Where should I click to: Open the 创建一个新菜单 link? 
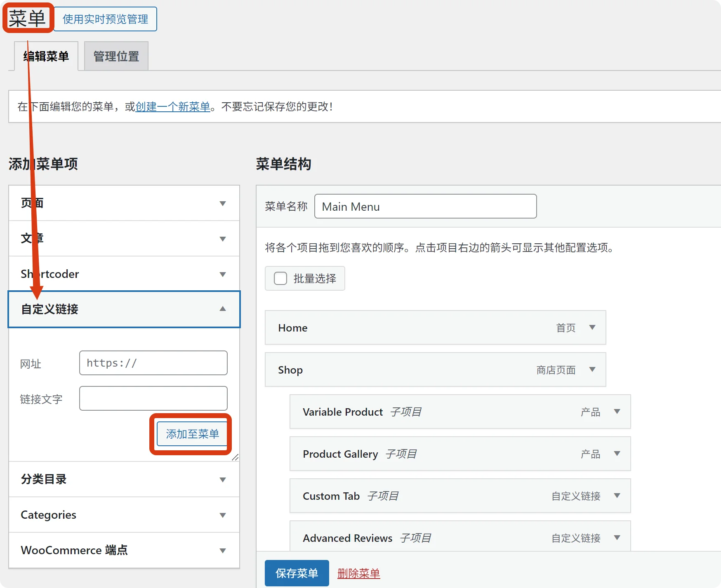pos(173,107)
